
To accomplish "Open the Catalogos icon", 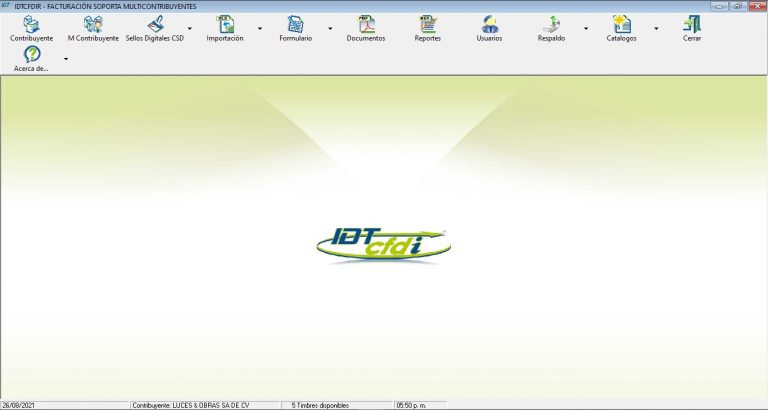I will coord(622,24).
